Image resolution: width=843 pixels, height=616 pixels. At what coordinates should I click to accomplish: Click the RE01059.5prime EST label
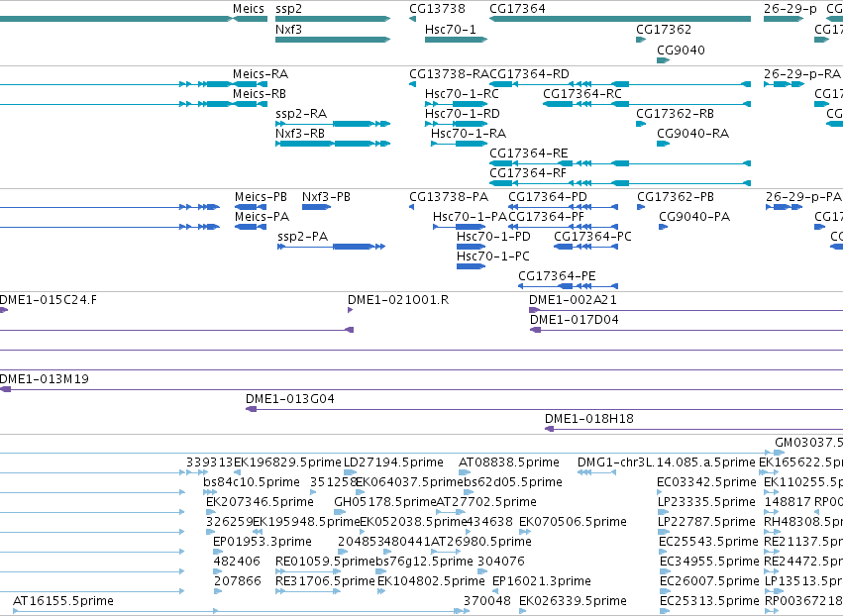[x=324, y=562]
